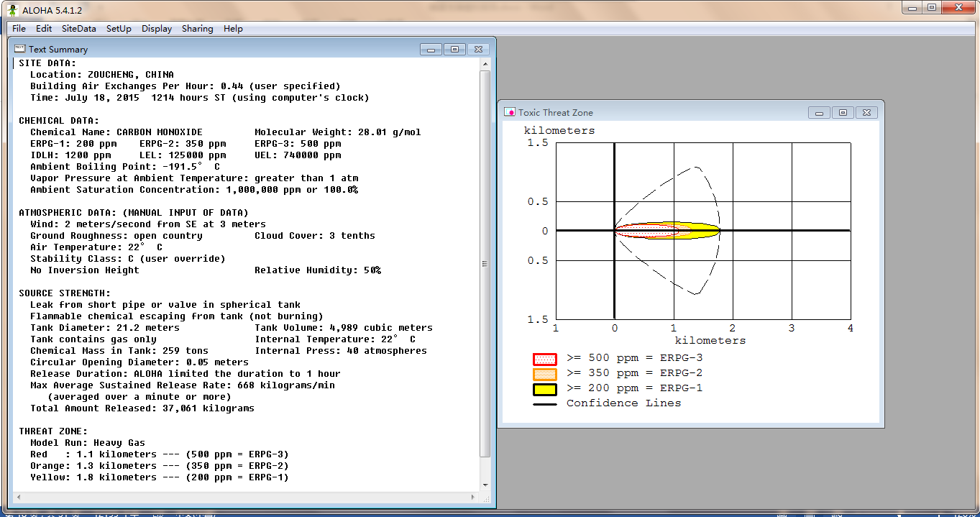980x517 pixels.
Task: Click the Toxic Threat Zone window icon
Action: coord(510,112)
